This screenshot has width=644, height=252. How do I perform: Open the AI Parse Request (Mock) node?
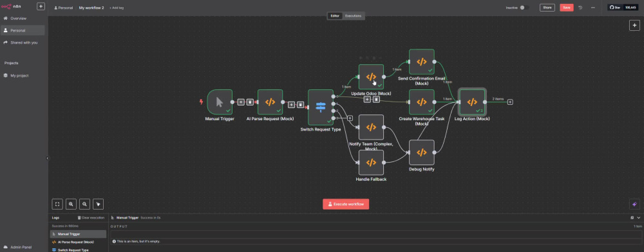click(270, 102)
